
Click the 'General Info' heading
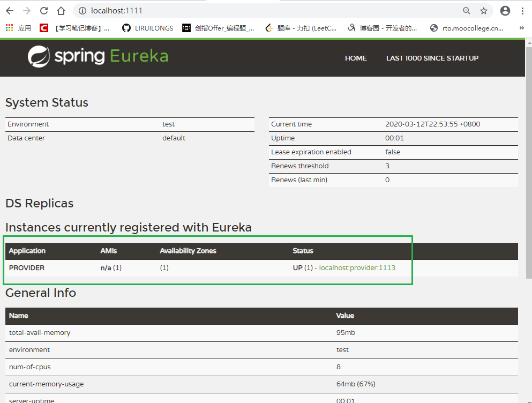pos(41,293)
